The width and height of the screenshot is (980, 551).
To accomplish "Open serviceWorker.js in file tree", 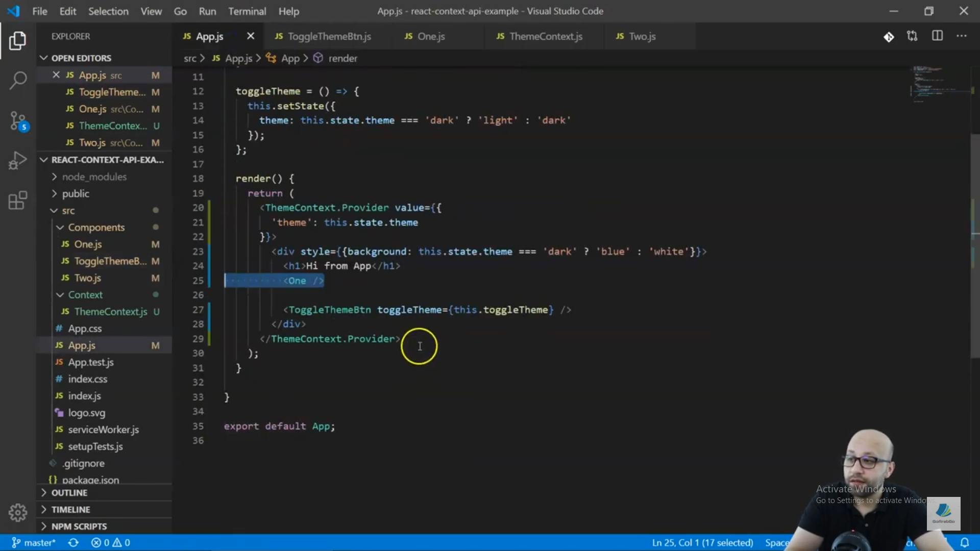I will pyautogui.click(x=104, y=429).
